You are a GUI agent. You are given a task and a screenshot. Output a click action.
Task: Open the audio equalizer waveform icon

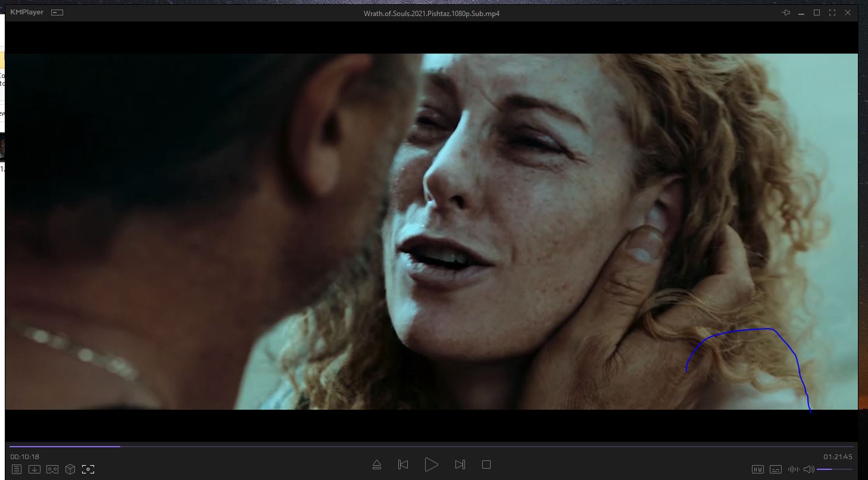pos(793,469)
